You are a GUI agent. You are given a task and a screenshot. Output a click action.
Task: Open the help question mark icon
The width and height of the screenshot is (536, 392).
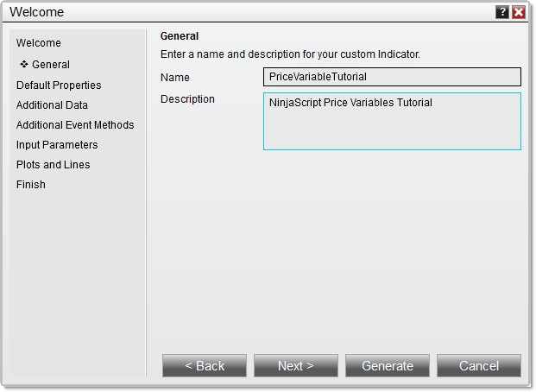[x=502, y=12]
